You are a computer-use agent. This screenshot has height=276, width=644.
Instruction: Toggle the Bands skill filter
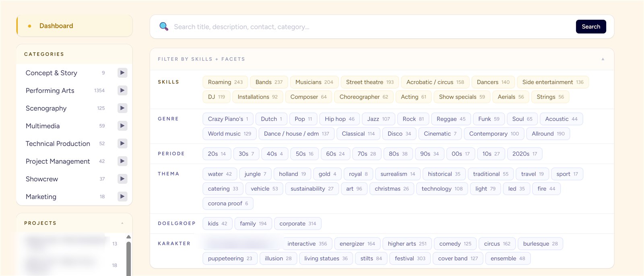[x=269, y=82]
